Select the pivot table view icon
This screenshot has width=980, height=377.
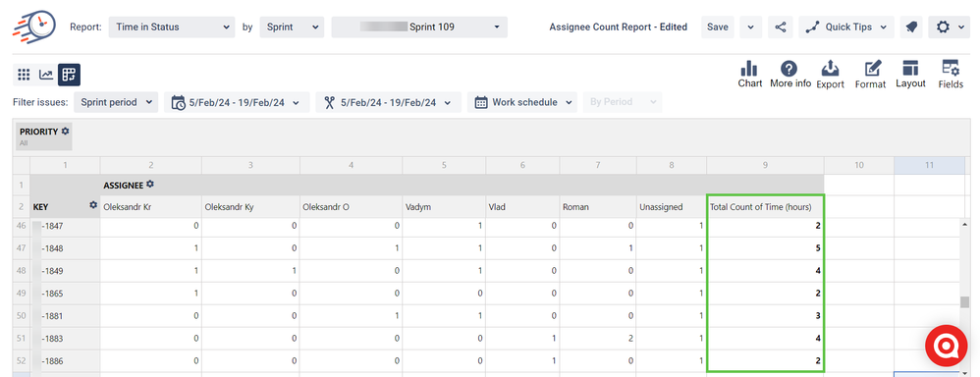click(69, 75)
